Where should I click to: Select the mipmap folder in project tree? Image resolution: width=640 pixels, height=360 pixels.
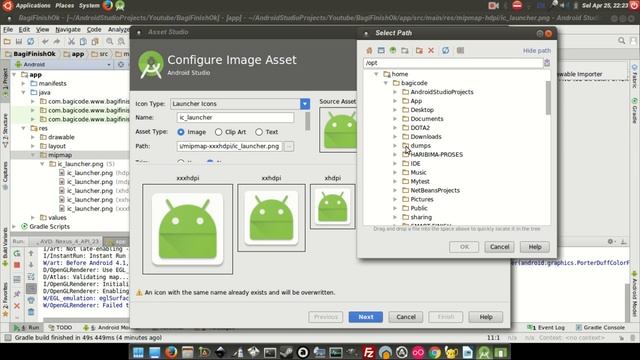click(60, 155)
